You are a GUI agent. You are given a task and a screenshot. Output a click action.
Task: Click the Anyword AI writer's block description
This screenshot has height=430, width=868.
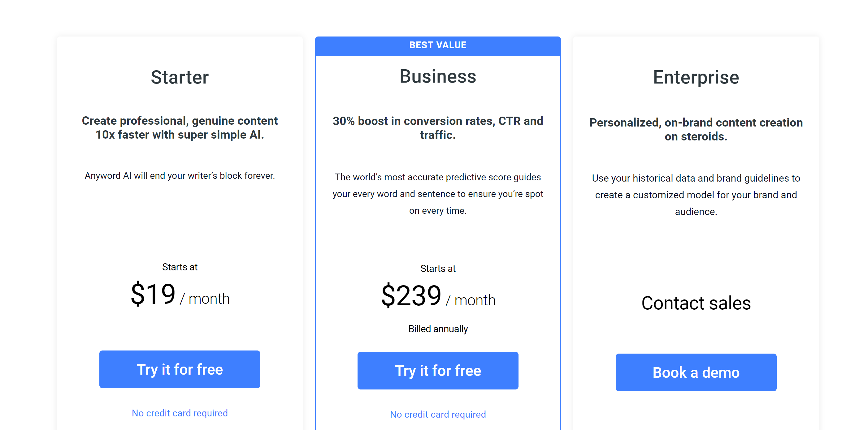180,175
